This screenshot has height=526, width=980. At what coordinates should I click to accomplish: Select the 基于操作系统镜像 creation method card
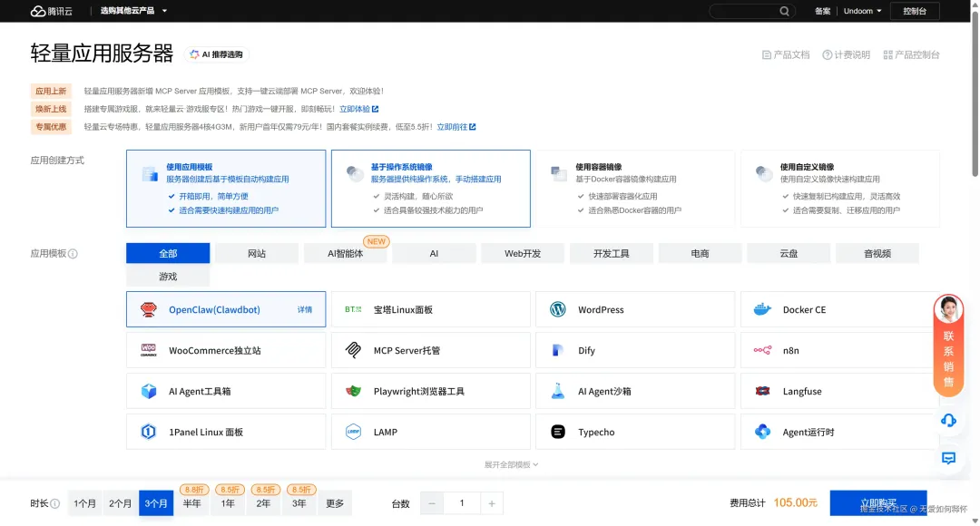click(433, 187)
